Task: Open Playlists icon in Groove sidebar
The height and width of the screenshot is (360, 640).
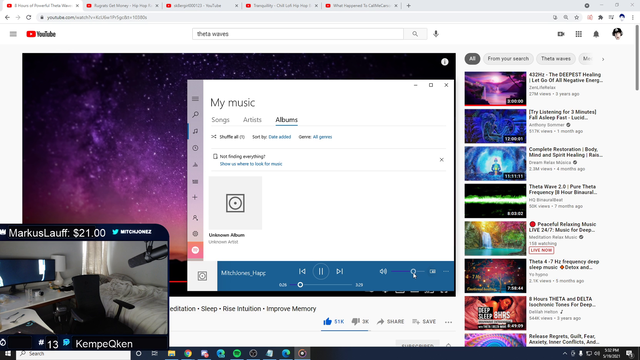Action: pos(195,181)
